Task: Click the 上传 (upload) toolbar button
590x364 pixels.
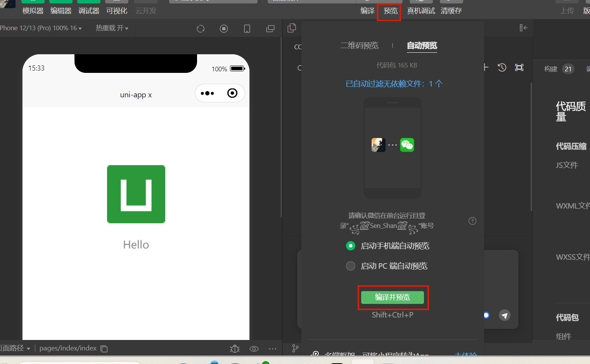Action: [x=567, y=11]
